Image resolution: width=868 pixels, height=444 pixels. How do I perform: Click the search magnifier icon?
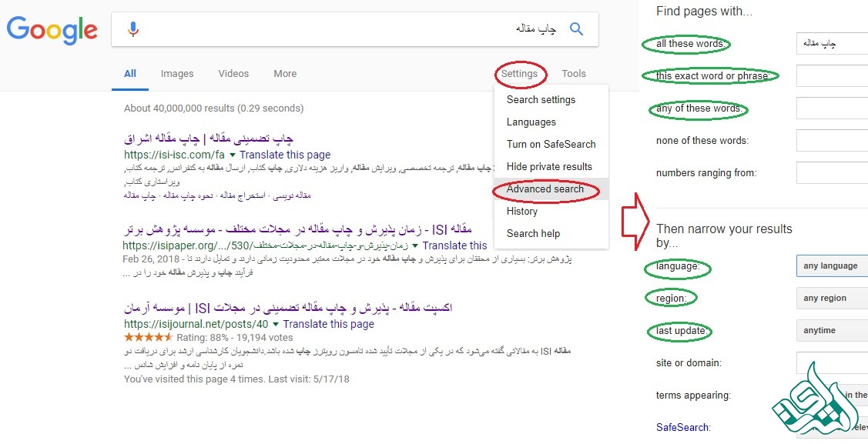(x=576, y=28)
